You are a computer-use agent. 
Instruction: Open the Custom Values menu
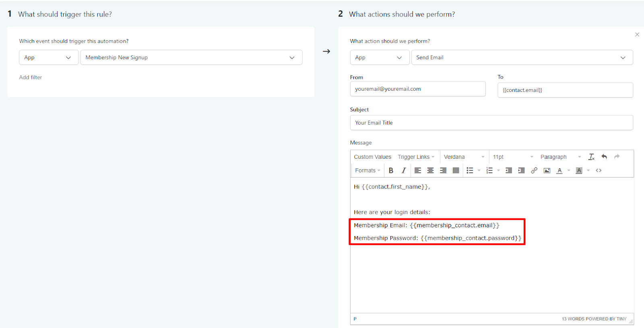(x=372, y=157)
